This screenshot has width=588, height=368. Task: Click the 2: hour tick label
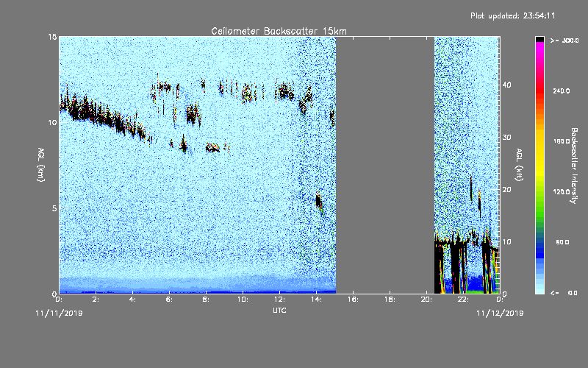(x=96, y=300)
